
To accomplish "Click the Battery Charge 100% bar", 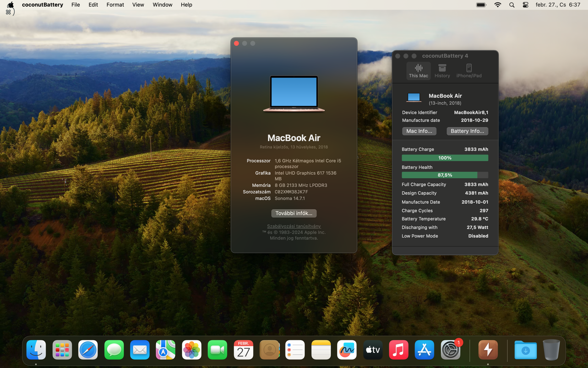I will (x=445, y=158).
